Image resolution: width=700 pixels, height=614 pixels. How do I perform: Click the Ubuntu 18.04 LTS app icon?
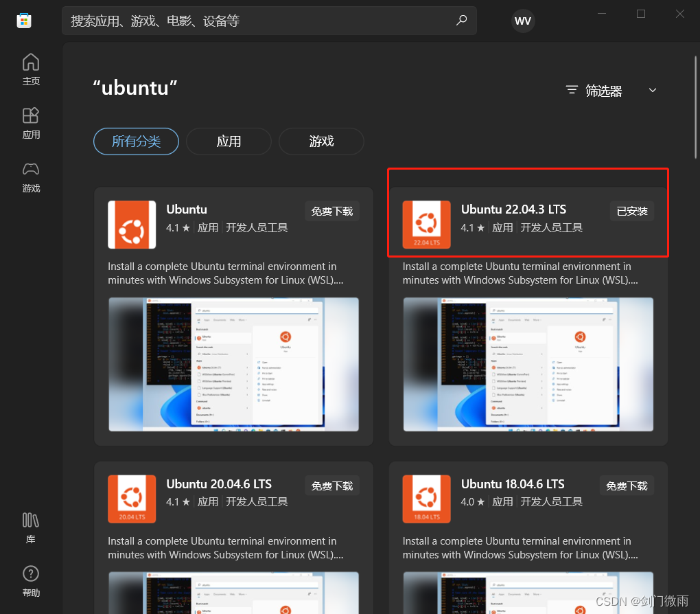pos(426,499)
